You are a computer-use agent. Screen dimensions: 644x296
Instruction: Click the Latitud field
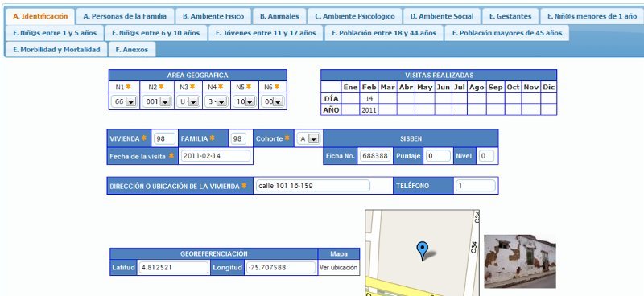click(173, 268)
